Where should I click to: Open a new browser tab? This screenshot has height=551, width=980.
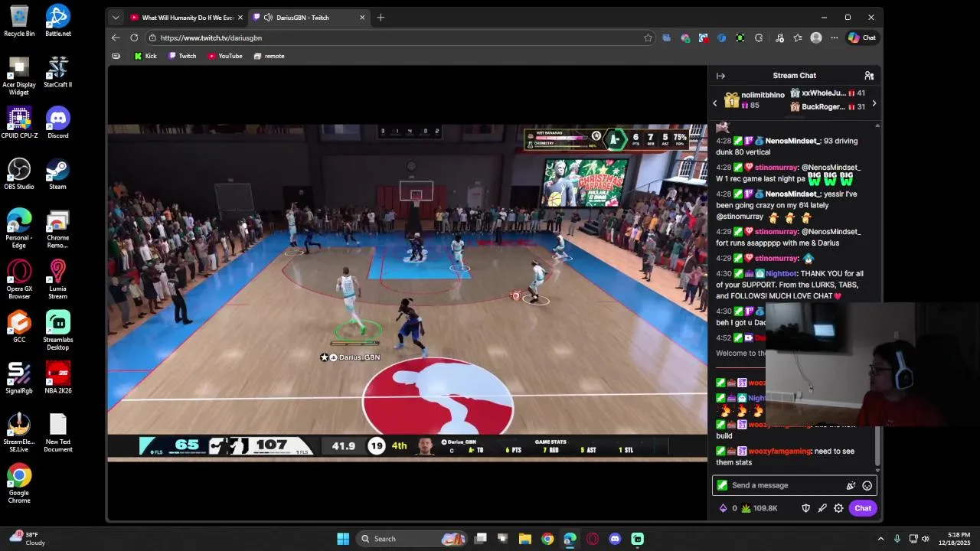click(381, 18)
